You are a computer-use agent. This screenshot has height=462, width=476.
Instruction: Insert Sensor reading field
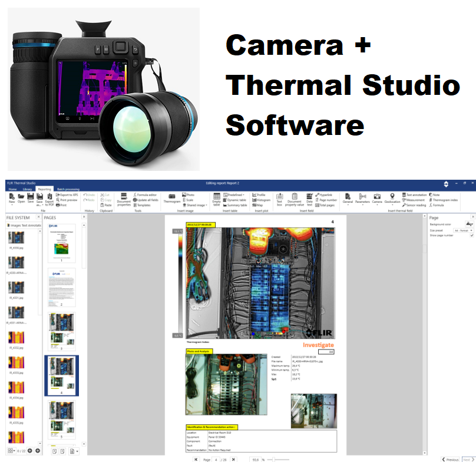[414, 205]
